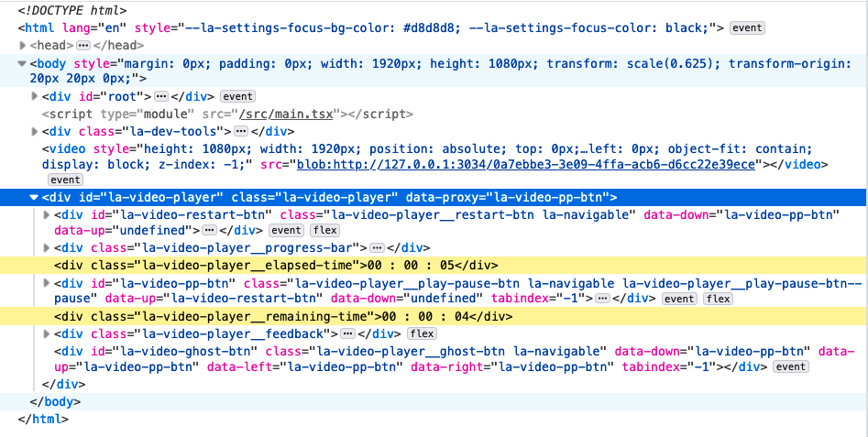The height and width of the screenshot is (437, 868).
Task: Expand the head element node
Action: coord(23,46)
